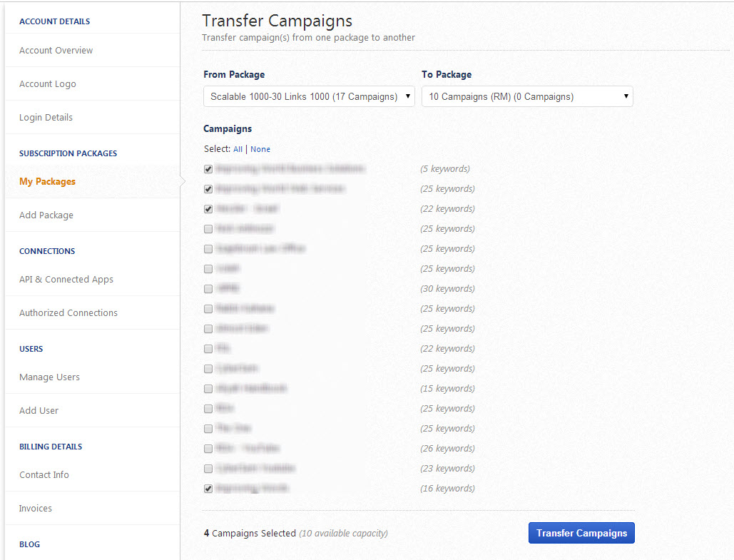
Task: Open Invoices in billing section
Action: pyautogui.click(x=36, y=509)
